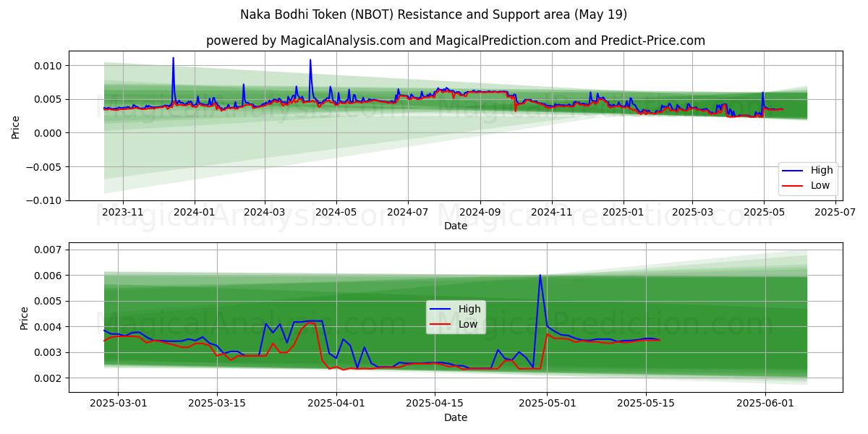Click the top chart 'Date' axis label
Screen dimensions: 868x434
click(456, 226)
